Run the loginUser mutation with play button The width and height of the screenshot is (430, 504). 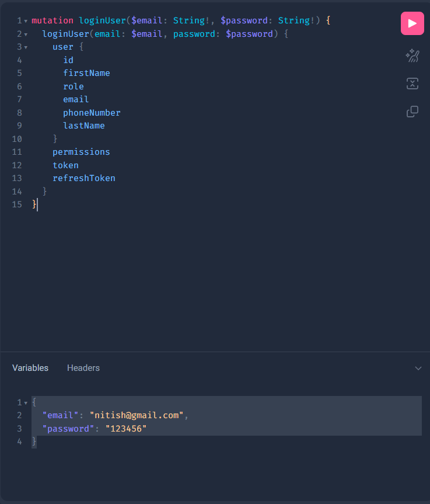[x=412, y=23]
